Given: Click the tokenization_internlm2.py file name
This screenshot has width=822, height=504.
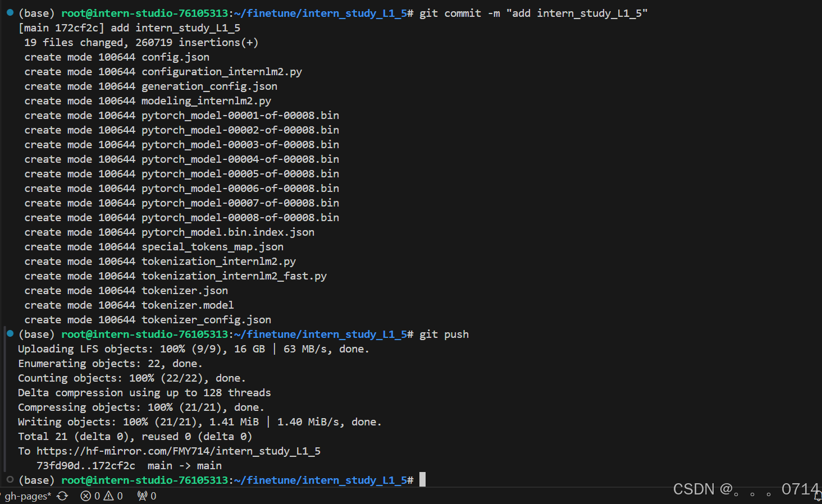Looking at the screenshot, I should 218,261.
